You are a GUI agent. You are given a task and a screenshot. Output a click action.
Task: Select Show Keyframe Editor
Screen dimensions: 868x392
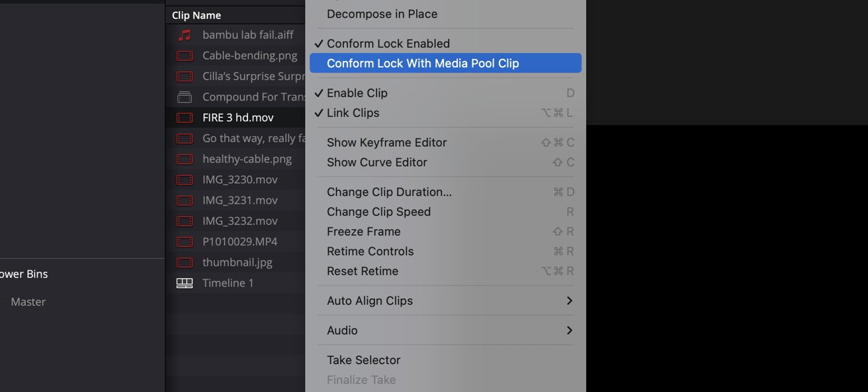pyautogui.click(x=387, y=142)
